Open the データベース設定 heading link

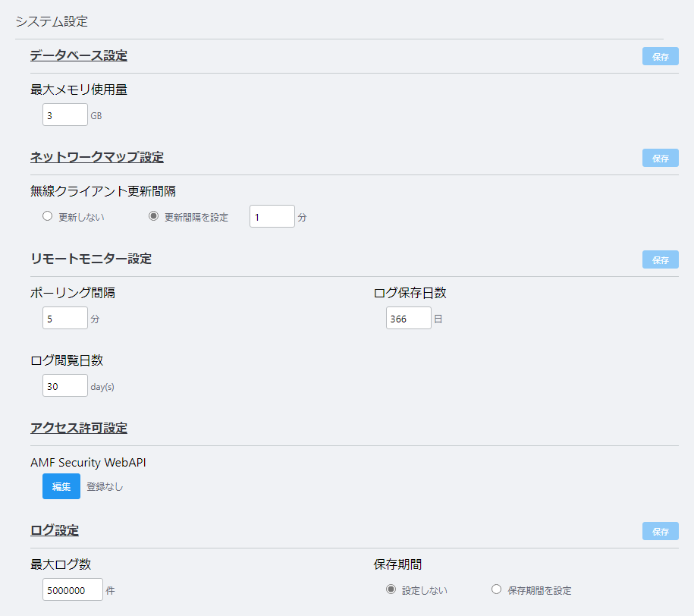79,56
